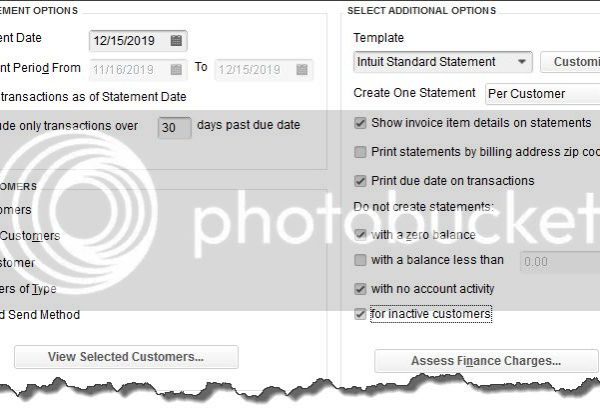Uncheck with no account activity option
Image resolution: width=600 pixels, height=420 pixels.
(360, 289)
